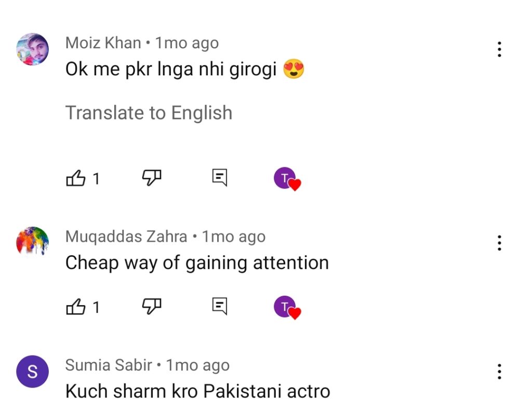Translate Moiz Khan's comment to English
The width and height of the screenshot is (532, 410).
point(149,113)
